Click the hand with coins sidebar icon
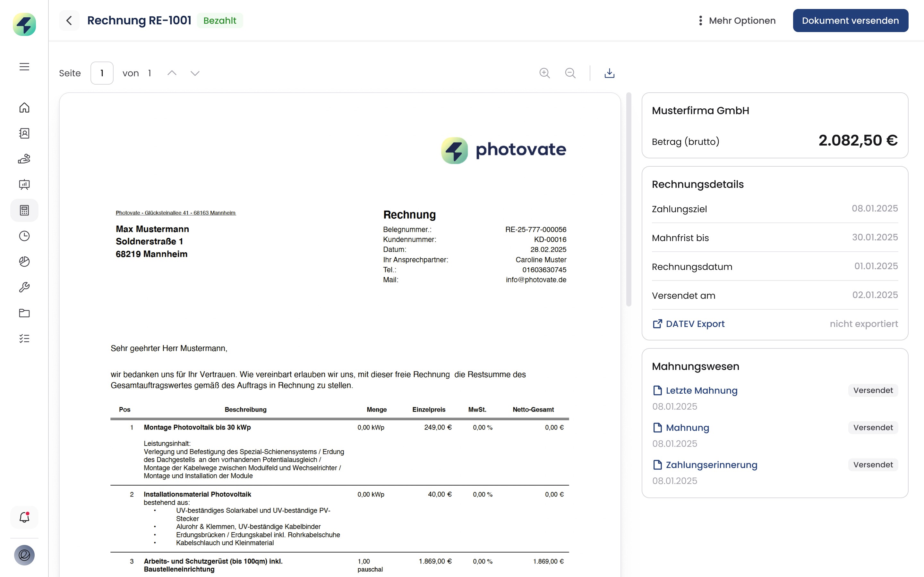This screenshot has width=924, height=577. click(24, 159)
